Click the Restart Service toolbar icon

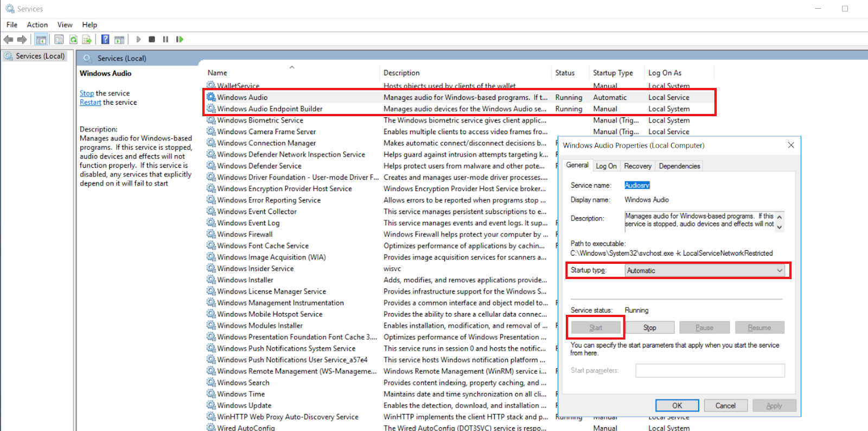click(x=180, y=39)
